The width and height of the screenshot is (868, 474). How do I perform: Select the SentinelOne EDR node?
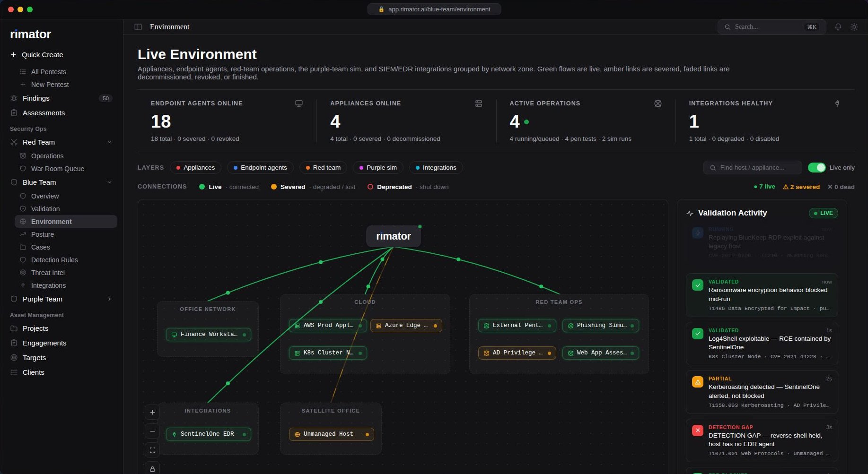coord(209,434)
